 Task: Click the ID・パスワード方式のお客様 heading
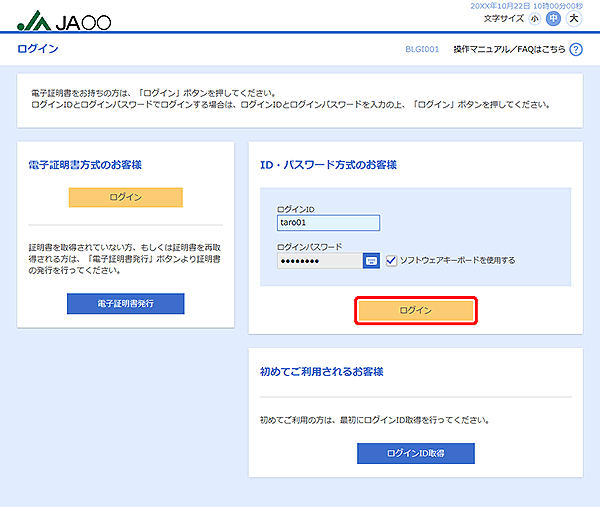[328, 165]
